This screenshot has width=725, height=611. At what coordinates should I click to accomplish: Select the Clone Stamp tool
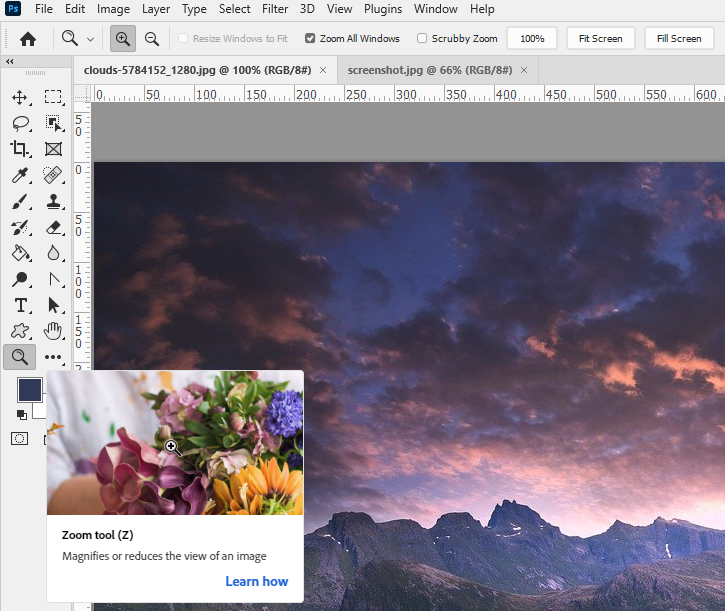point(53,201)
